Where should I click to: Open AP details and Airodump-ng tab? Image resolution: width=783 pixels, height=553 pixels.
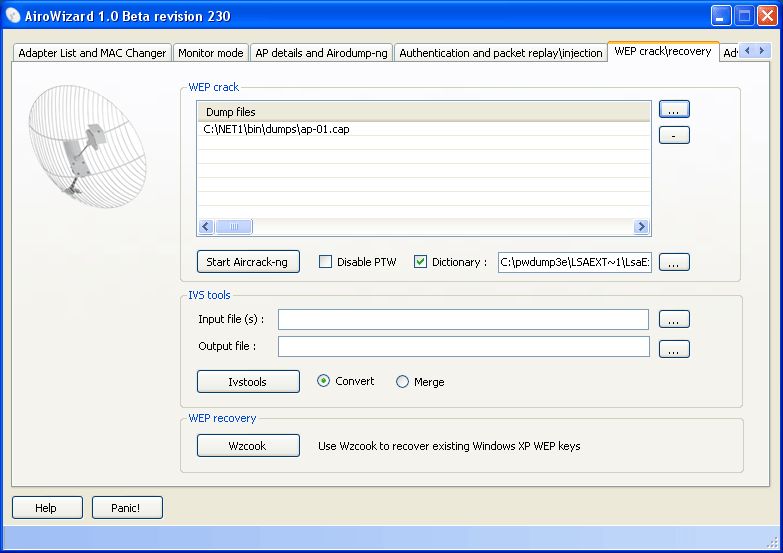coord(322,53)
